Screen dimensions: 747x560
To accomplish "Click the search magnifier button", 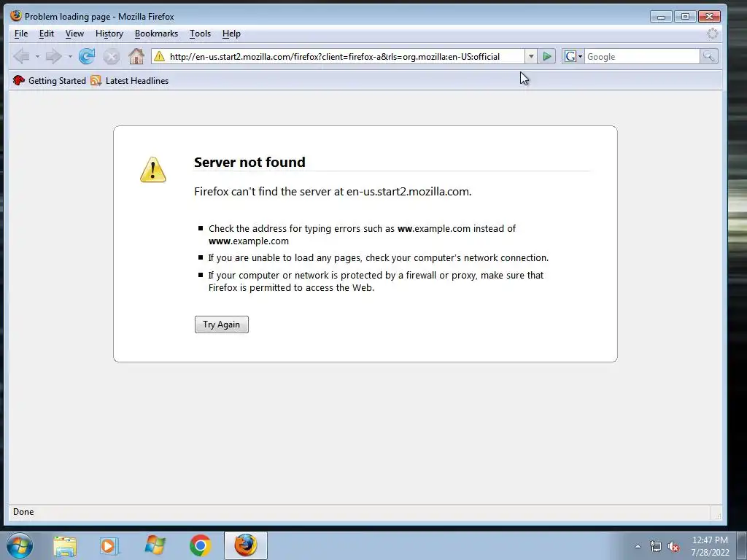I will [x=709, y=57].
